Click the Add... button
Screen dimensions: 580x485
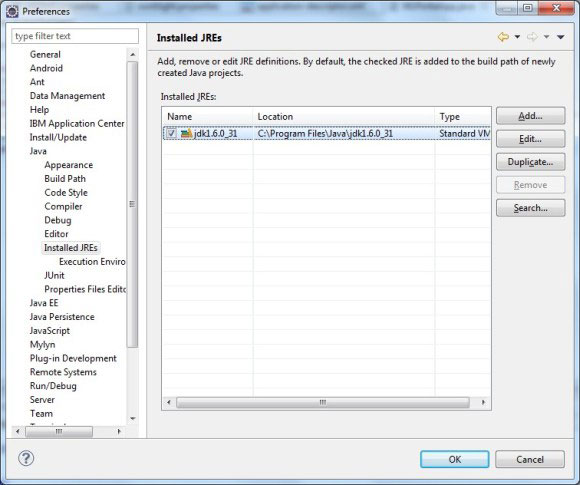click(530, 116)
